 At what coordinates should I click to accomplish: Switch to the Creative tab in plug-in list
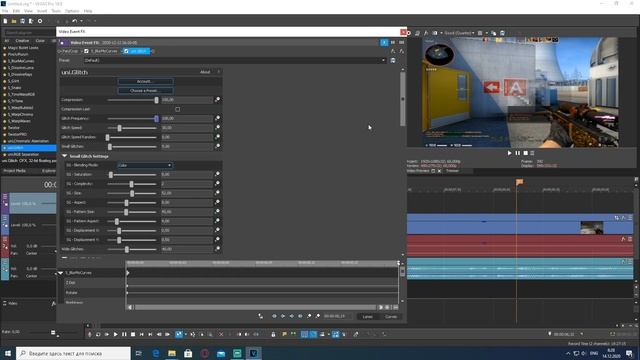point(22,41)
